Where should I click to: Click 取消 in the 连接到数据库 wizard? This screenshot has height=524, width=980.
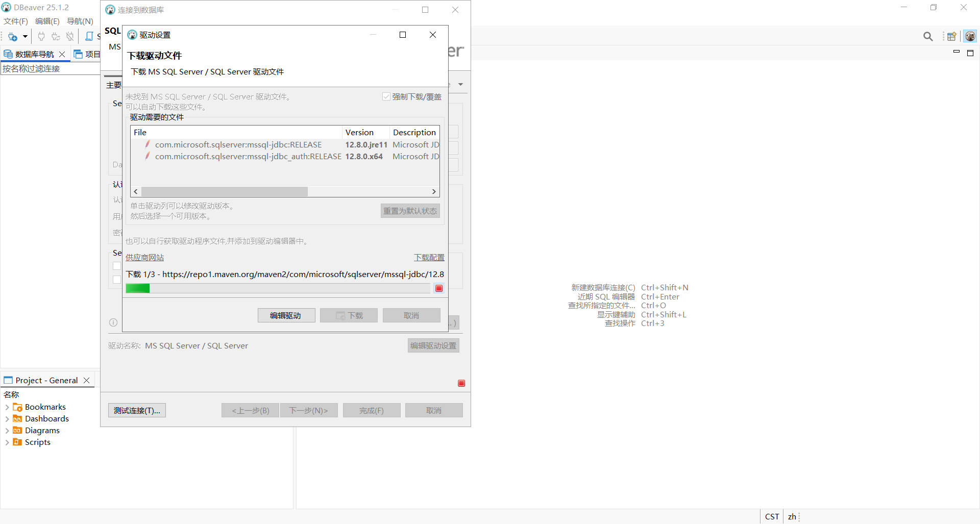[x=434, y=410]
